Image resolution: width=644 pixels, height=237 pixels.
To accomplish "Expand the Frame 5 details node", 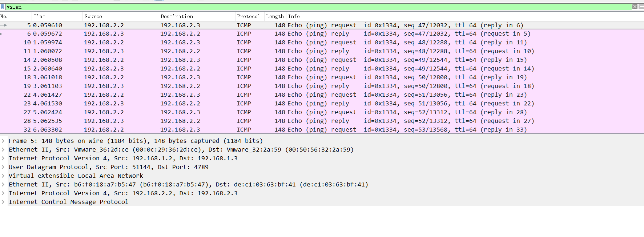I will (x=3, y=141).
